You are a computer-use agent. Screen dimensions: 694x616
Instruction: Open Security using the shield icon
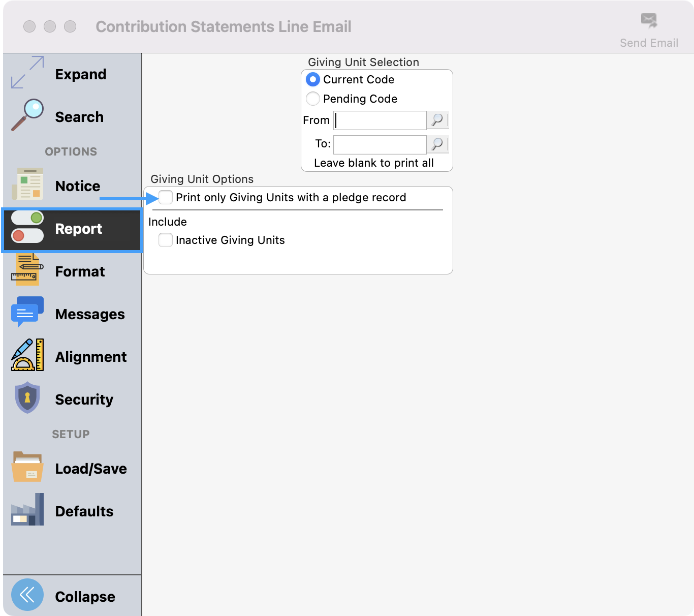point(27,398)
